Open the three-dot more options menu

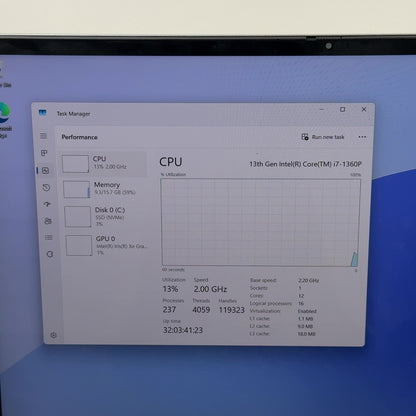[362, 137]
